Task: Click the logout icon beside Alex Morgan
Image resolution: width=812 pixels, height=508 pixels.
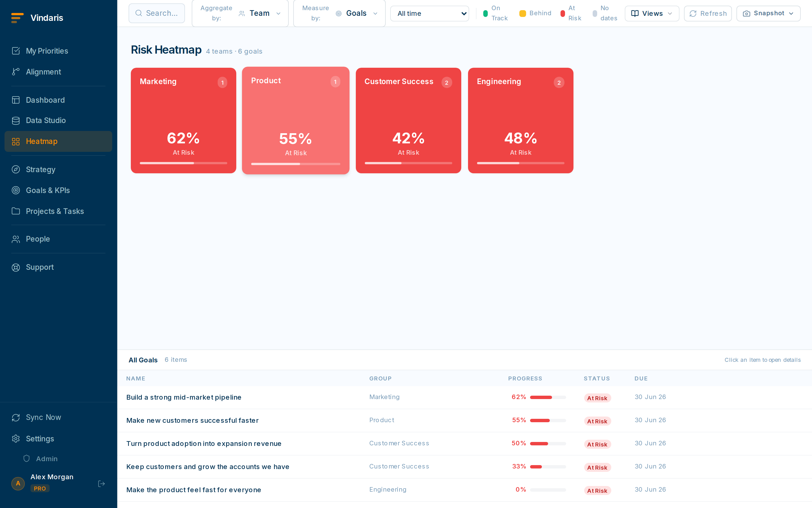Action: (101, 483)
